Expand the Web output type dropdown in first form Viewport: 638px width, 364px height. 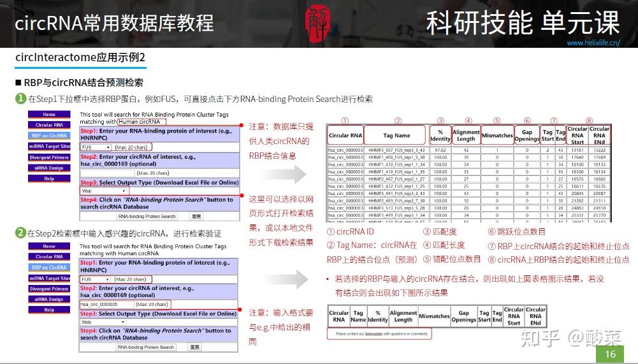coord(104,191)
